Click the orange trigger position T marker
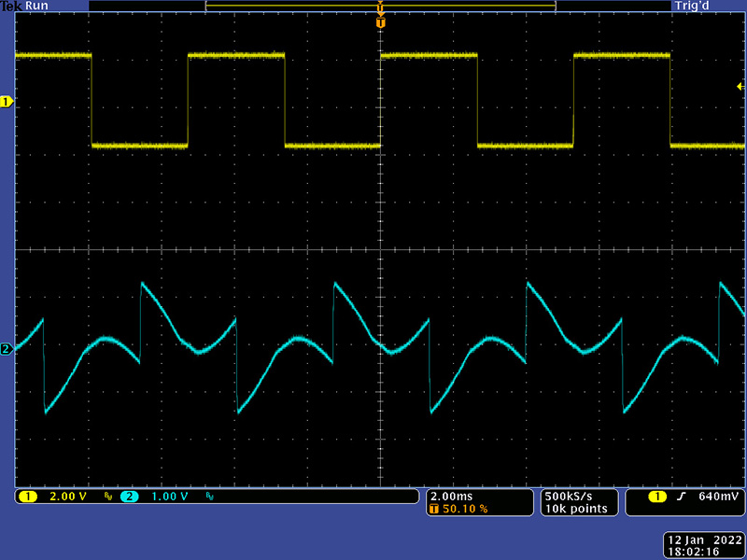Screen dimensions: 747x560 [x=380, y=21]
